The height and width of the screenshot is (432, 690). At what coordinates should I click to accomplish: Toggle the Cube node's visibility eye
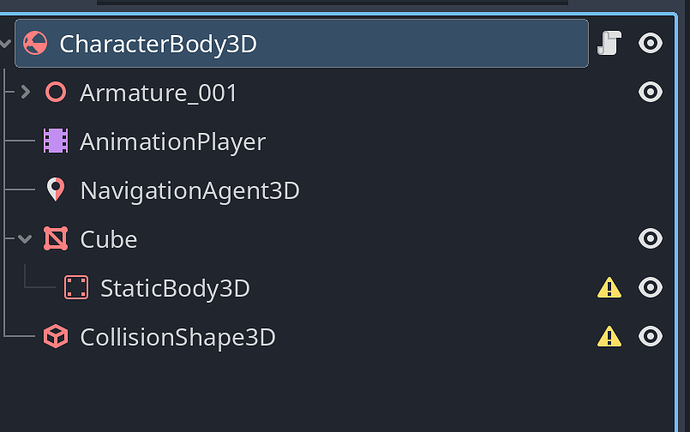click(x=650, y=238)
